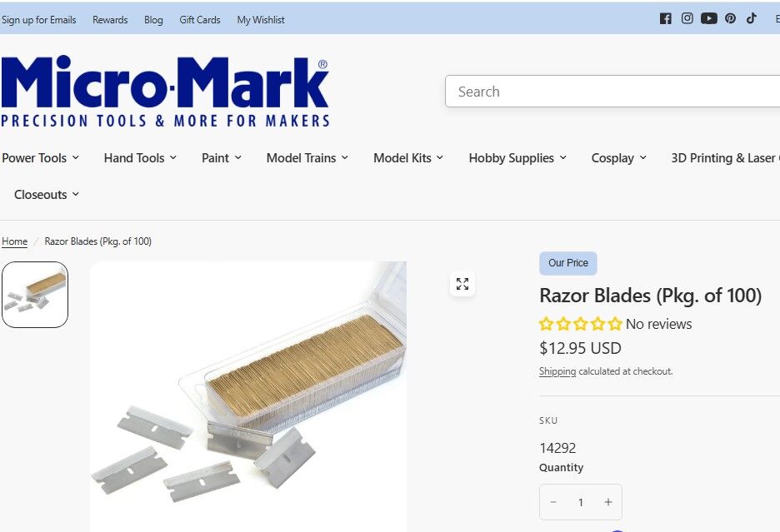Open the Pinterest social icon

730,18
